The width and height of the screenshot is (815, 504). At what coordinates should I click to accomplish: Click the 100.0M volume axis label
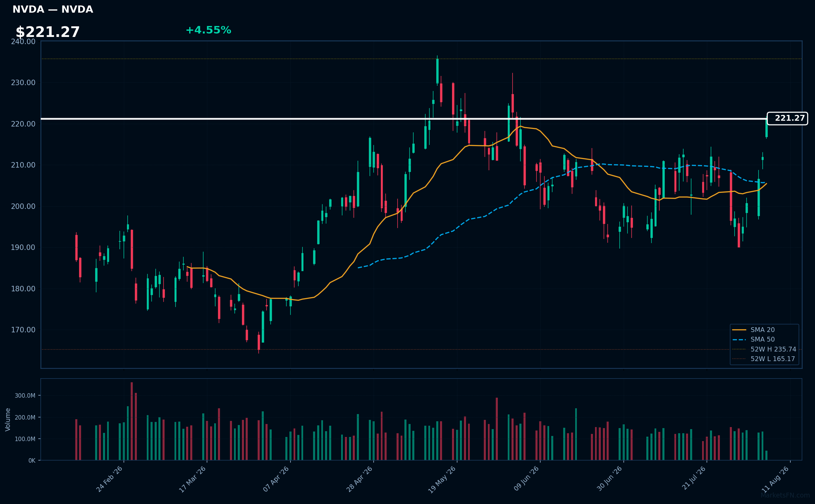tap(25, 439)
